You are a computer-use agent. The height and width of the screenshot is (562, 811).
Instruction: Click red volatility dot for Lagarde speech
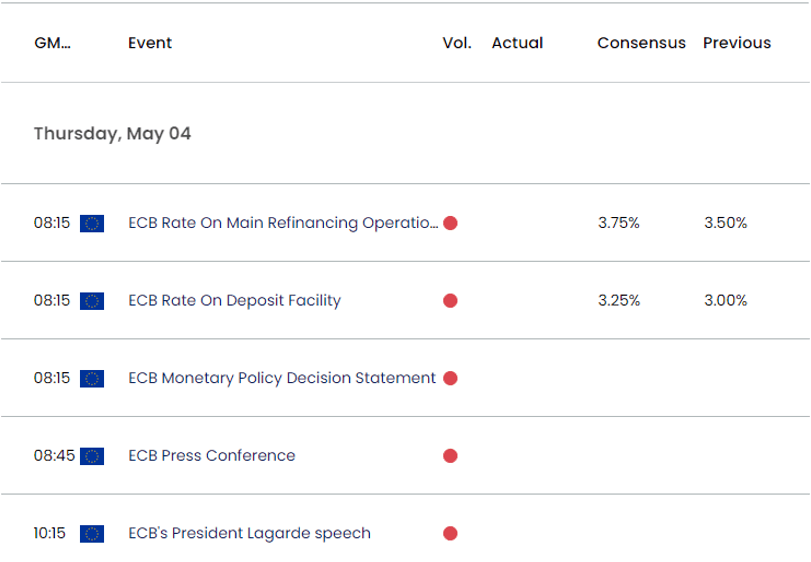coord(450,533)
